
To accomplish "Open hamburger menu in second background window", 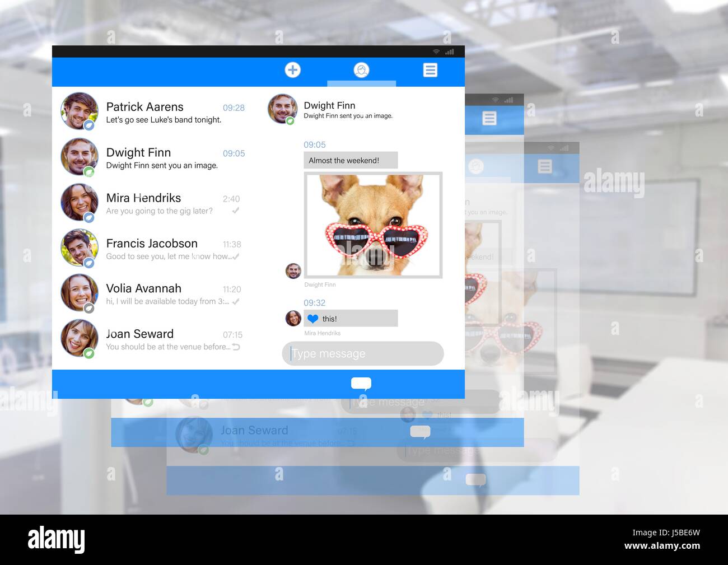I will pyautogui.click(x=489, y=119).
